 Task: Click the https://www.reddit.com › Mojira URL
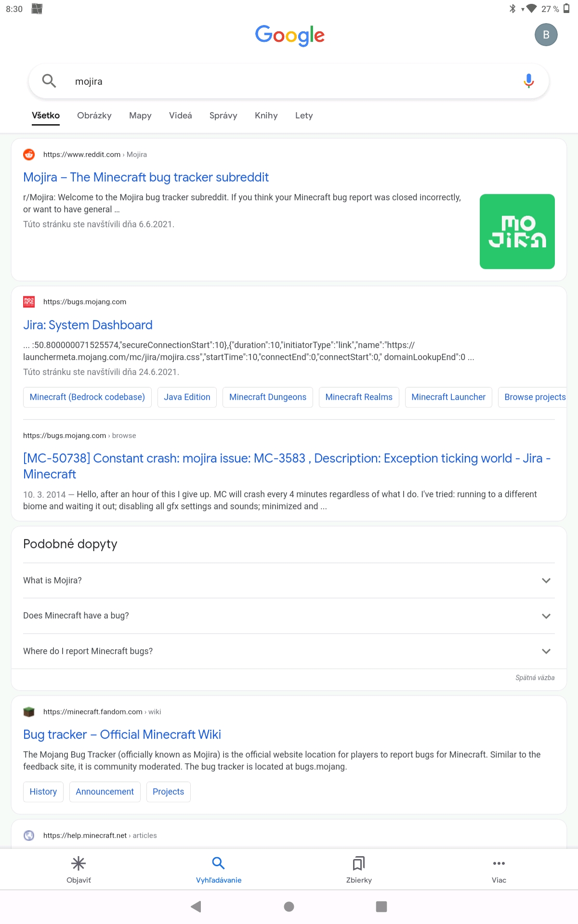click(x=95, y=154)
